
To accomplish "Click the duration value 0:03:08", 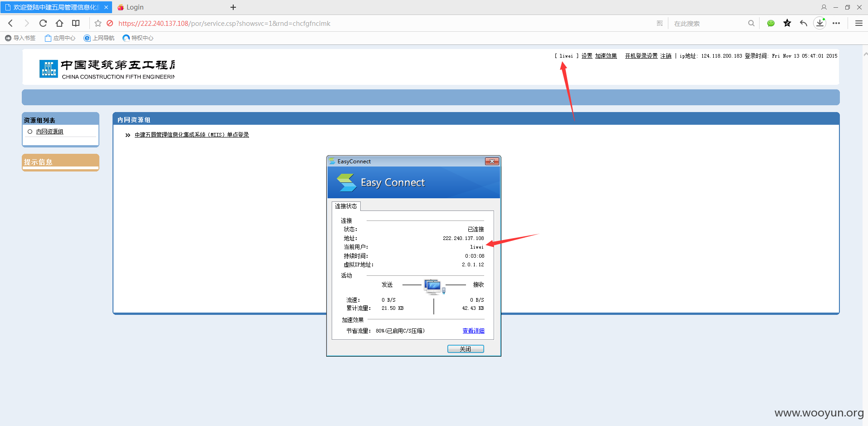I will 475,256.
